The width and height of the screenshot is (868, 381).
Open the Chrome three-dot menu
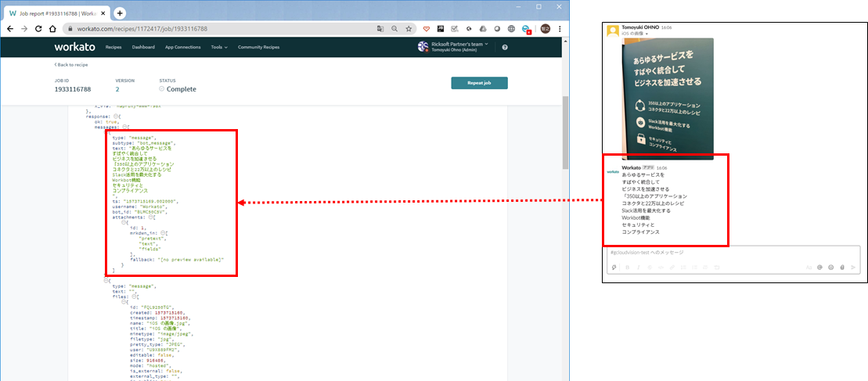coord(559,28)
